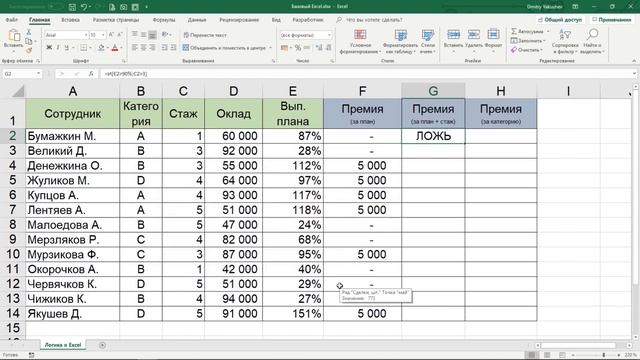The width and height of the screenshot is (640, 360).
Task: Open the Clear (Очистить) eraser menu
Action: [x=527, y=50]
